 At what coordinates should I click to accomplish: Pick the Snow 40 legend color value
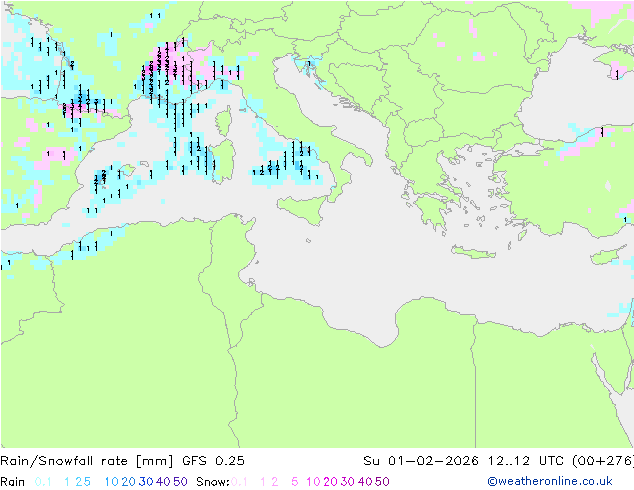coord(365,482)
